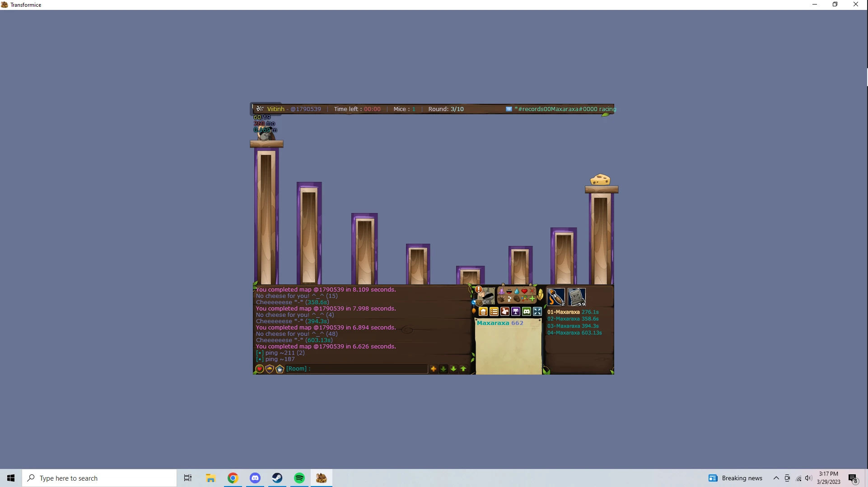Click the 03-Maxaraxa 394.3s record

[x=573, y=326]
